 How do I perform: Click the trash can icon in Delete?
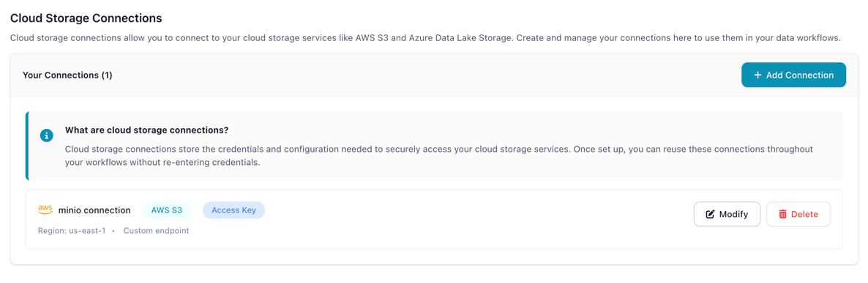pos(783,214)
